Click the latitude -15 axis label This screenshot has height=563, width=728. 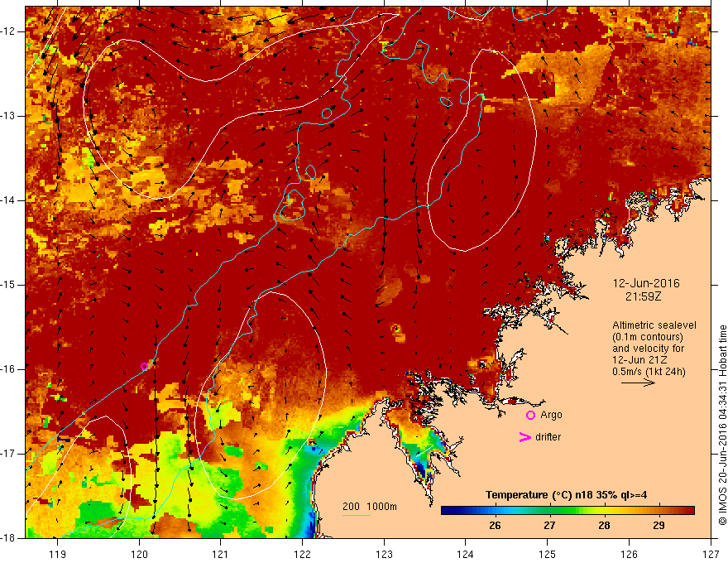[8, 285]
